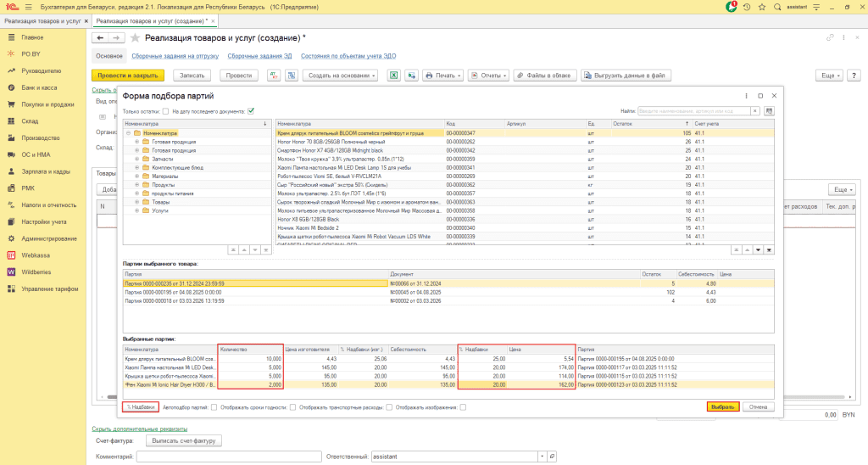Open 'Создать на основании' dropdown

coord(340,76)
